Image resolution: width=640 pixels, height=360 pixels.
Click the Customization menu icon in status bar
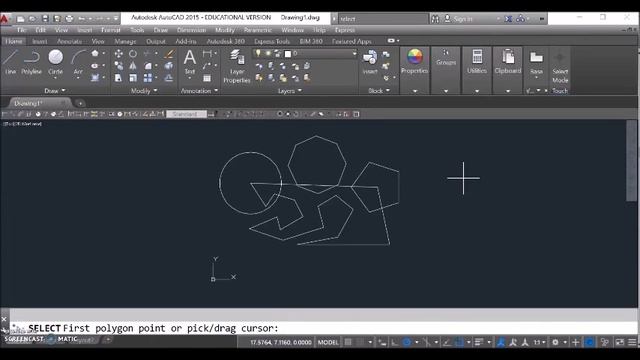(x=632, y=342)
